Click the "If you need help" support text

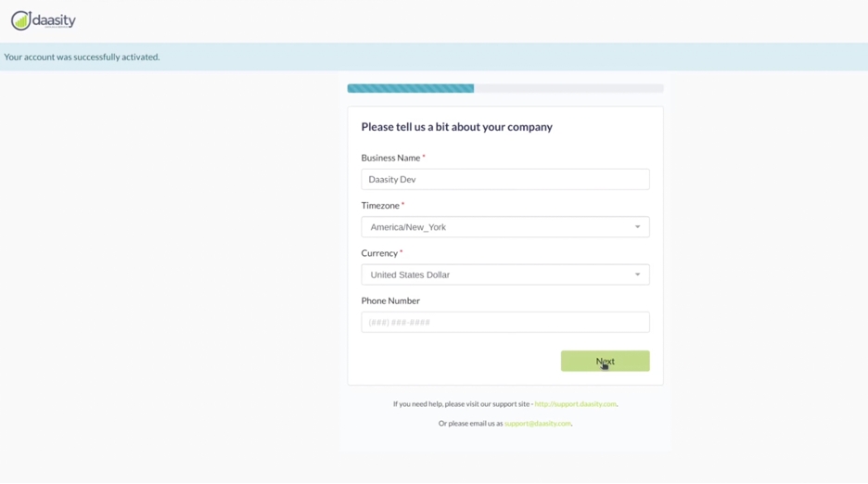(x=462, y=404)
